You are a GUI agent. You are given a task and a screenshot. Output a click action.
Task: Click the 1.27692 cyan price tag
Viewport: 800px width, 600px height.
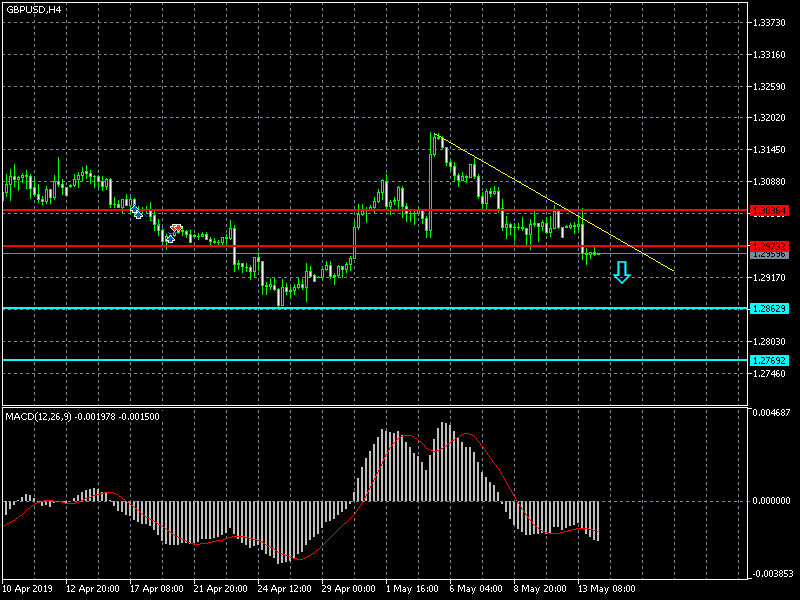pyautogui.click(x=770, y=360)
